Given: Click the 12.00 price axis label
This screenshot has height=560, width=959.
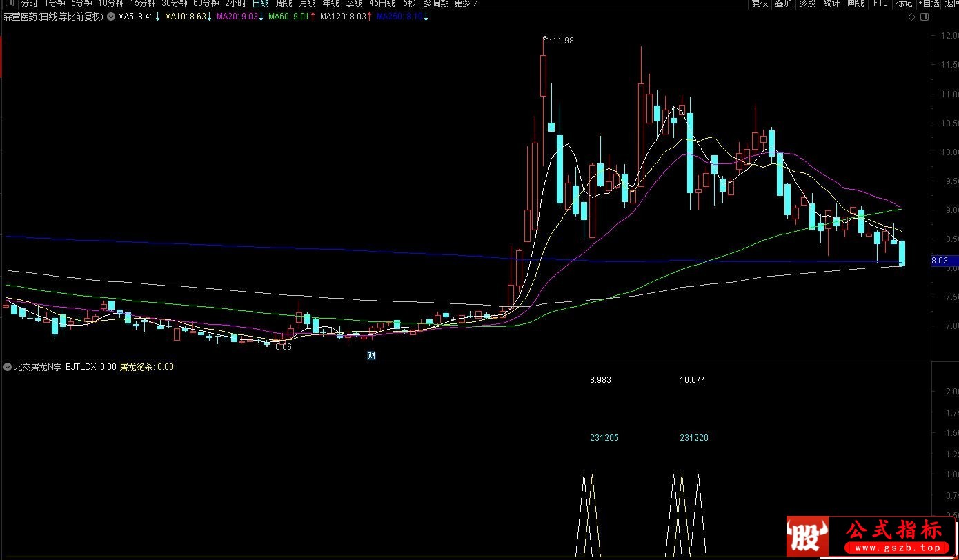Looking at the screenshot, I should point(951,35).
